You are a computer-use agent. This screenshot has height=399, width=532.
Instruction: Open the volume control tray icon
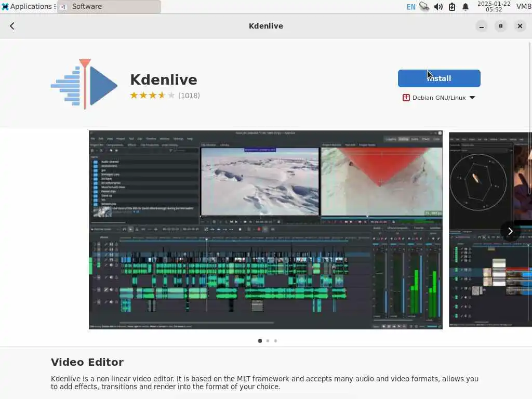coord(438,6)
